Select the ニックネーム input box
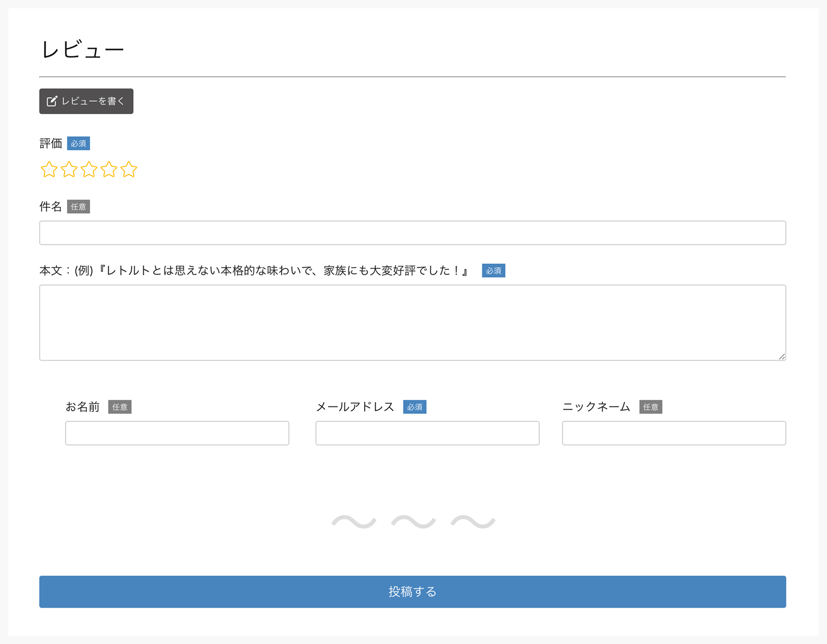827x644 pixels. (x=674, y=433)
